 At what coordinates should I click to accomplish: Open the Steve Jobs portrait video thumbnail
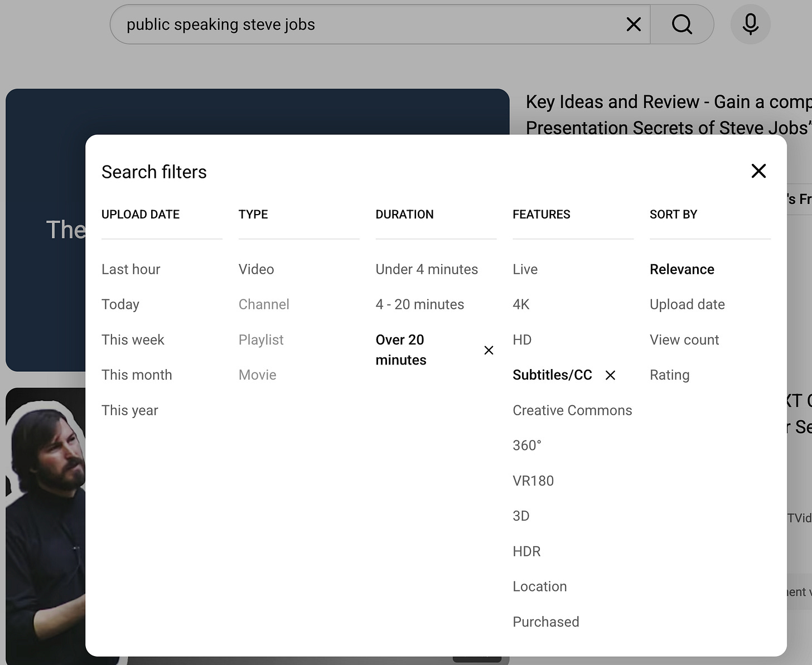tap(46, 526)
